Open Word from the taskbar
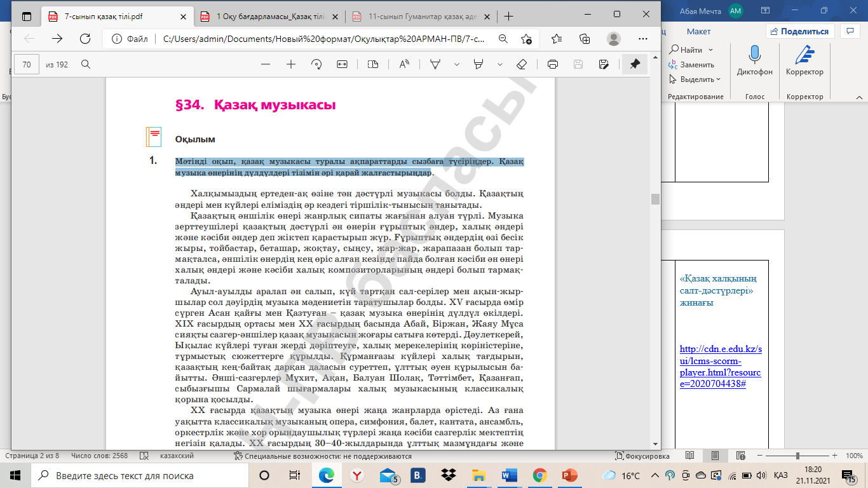 [510, 475]
